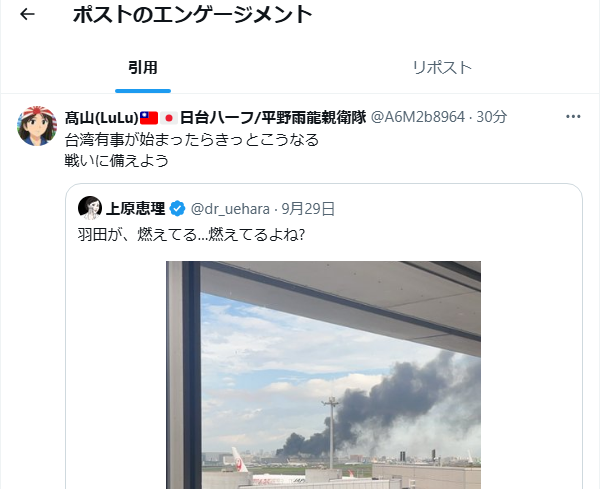Switch to the リポスト tab
606x489 pixels.
tap(442, 68)
